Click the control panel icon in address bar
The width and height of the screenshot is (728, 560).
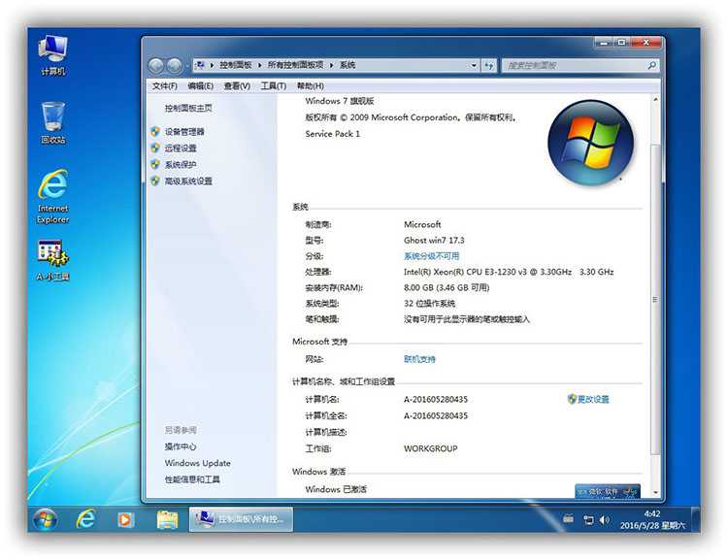point(200,65)
